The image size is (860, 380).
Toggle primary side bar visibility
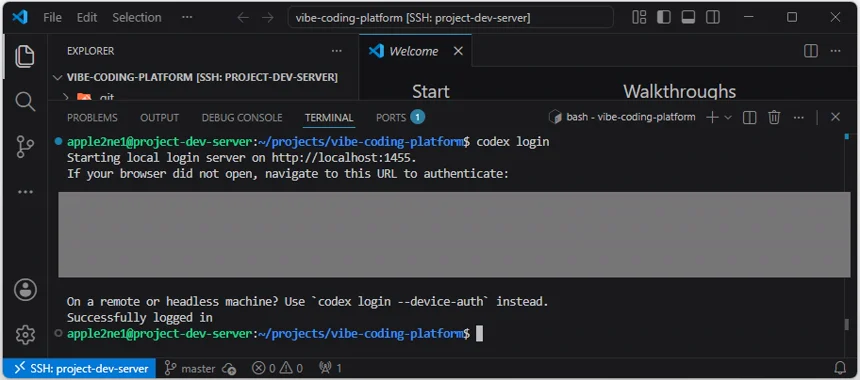[x=664, y=18]
